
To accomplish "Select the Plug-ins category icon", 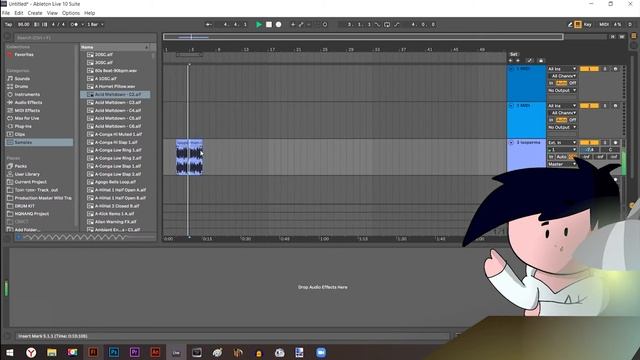I will pos(10,126).
